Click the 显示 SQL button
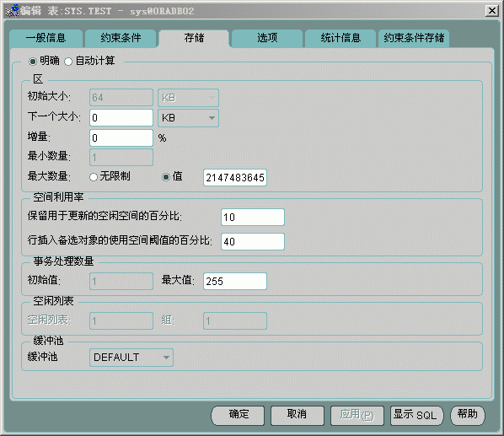The width and height of the screenshot is (504, 436). click(x=416, y=416)
